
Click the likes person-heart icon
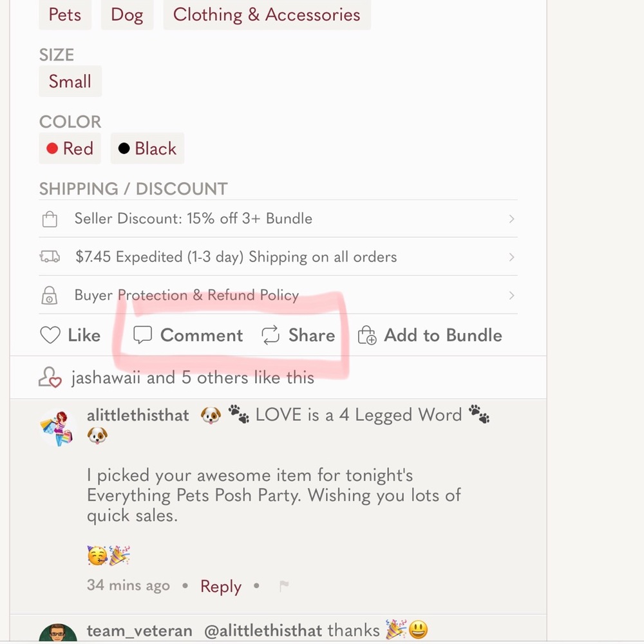50,377
